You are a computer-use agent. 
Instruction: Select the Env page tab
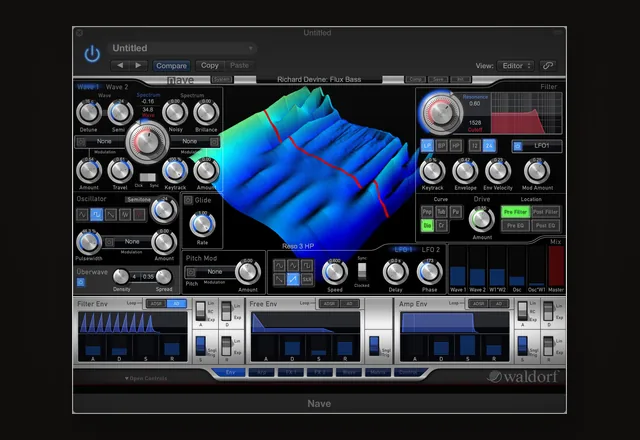click(x=230, y=372)
